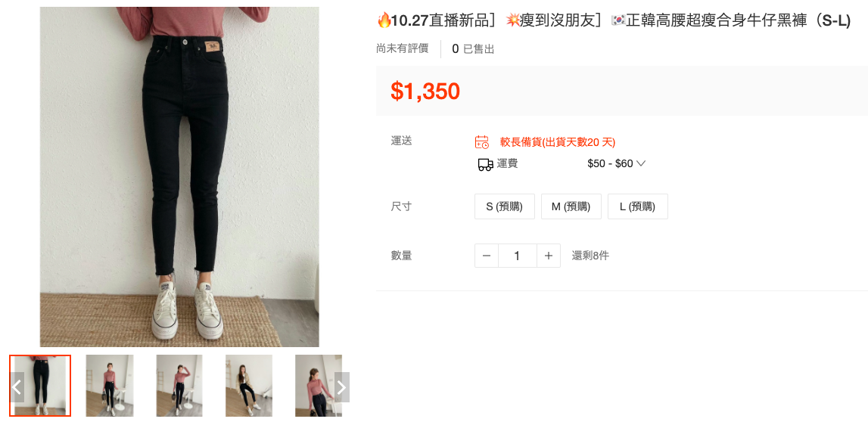Click the main product image of black jeans
The height and width of the screenshot is (422, 868).
pos(179,177)
